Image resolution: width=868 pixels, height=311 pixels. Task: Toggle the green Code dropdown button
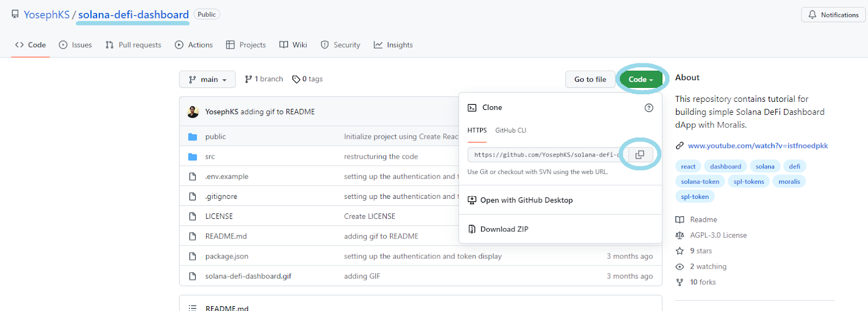pyautogui.click(x=641, y=79)
